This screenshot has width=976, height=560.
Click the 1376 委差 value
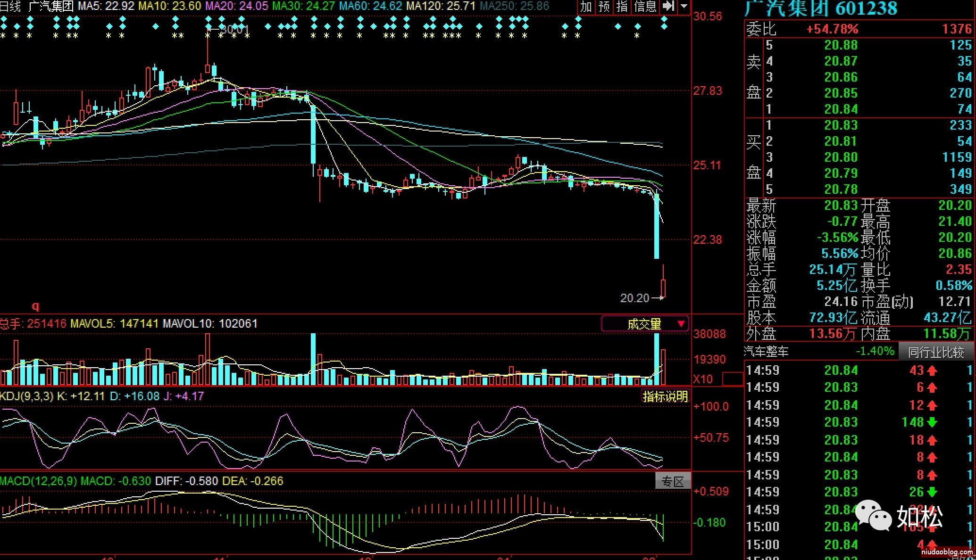tap(957, 29)
